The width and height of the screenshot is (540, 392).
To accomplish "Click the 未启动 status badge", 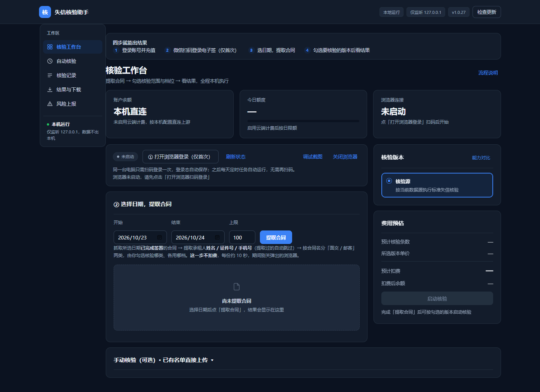I will [126, 157].
